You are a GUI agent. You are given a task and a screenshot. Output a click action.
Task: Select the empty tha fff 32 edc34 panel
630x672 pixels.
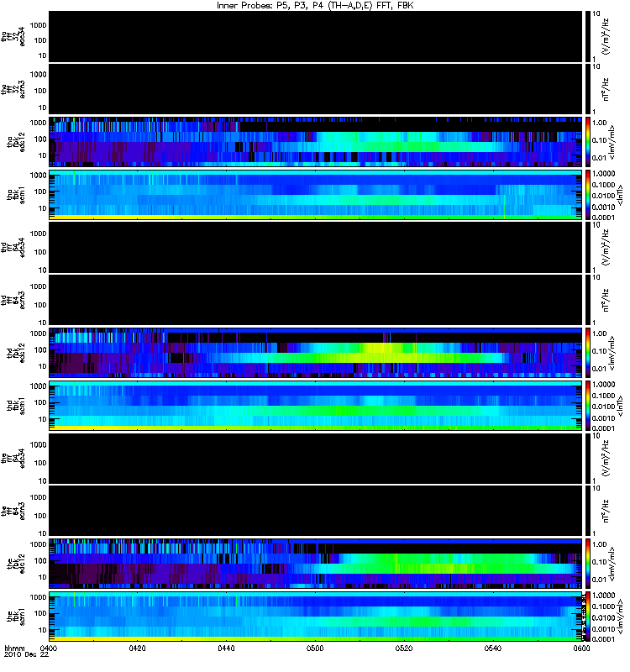tap(316, 36)
